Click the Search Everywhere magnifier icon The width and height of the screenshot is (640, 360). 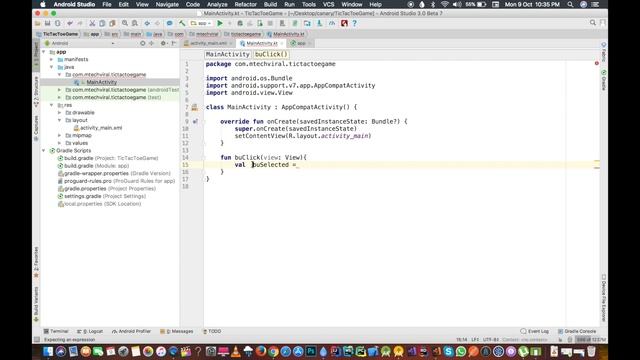[593, 23]
